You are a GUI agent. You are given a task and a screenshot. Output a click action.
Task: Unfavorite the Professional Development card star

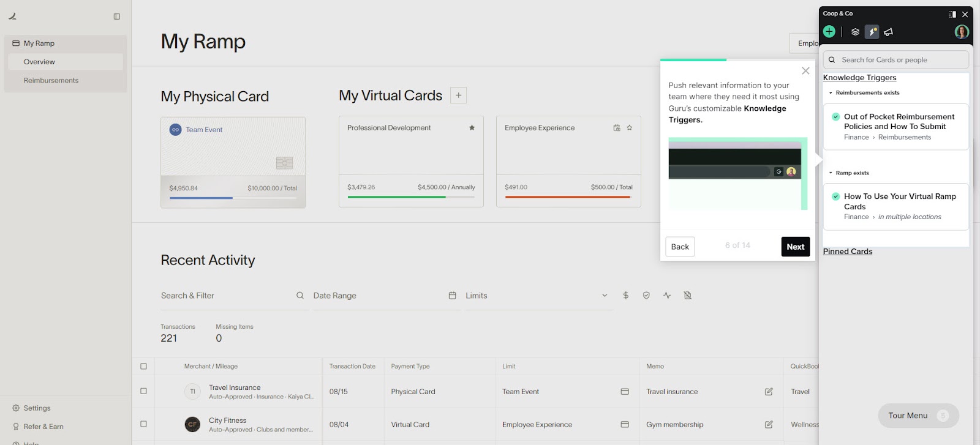pyautogui.click(x=472, y=128)
